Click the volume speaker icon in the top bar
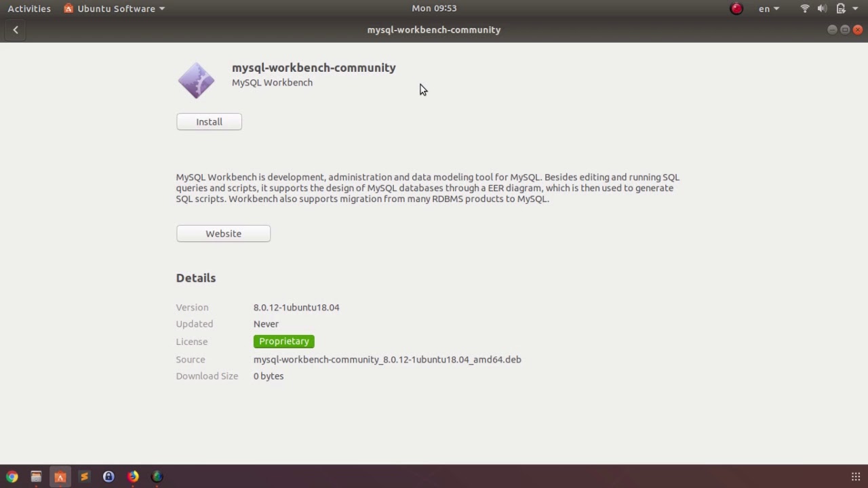This screenshot has height=488, width=868. point(822,9)
